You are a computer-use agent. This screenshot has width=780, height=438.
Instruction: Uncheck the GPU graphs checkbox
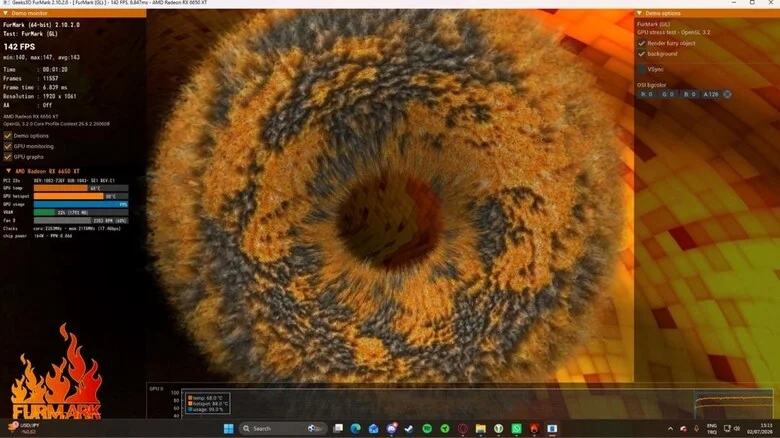coord(7,157)
